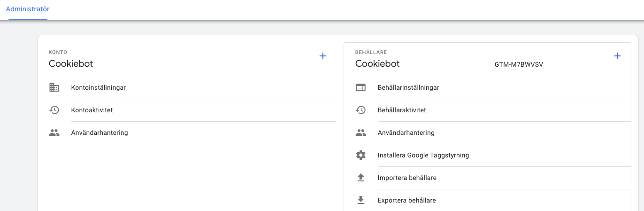Image resolution: width=644 pixels, height=211 pixels.
Task: Click the container icon beside Behållarinställningar
Action: tap(360, 87)
